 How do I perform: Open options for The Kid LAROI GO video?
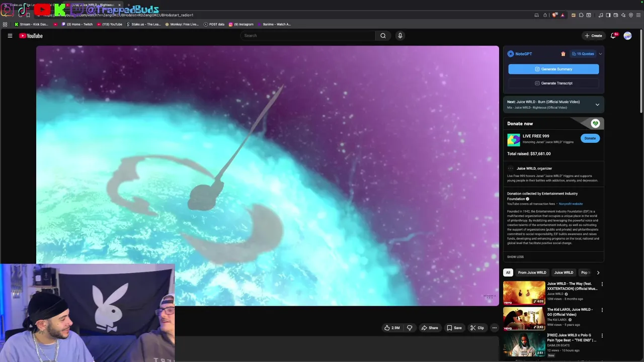(x=602, y=310)
